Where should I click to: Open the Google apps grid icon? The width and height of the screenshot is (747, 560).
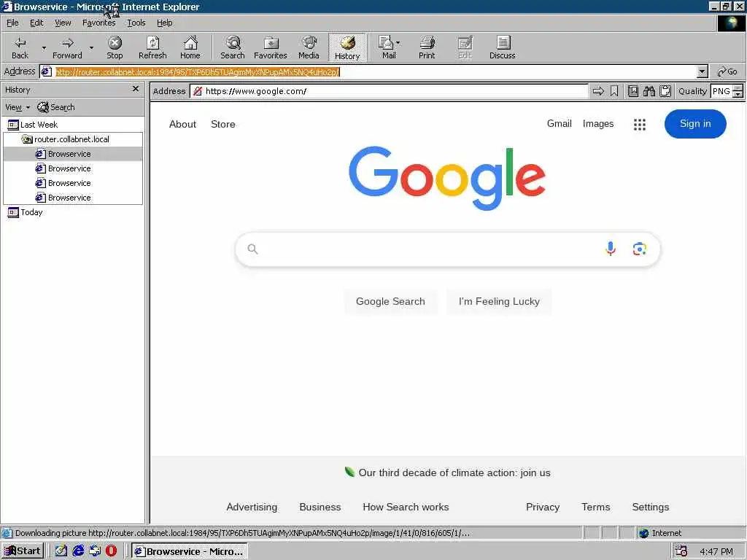[640, 124]
